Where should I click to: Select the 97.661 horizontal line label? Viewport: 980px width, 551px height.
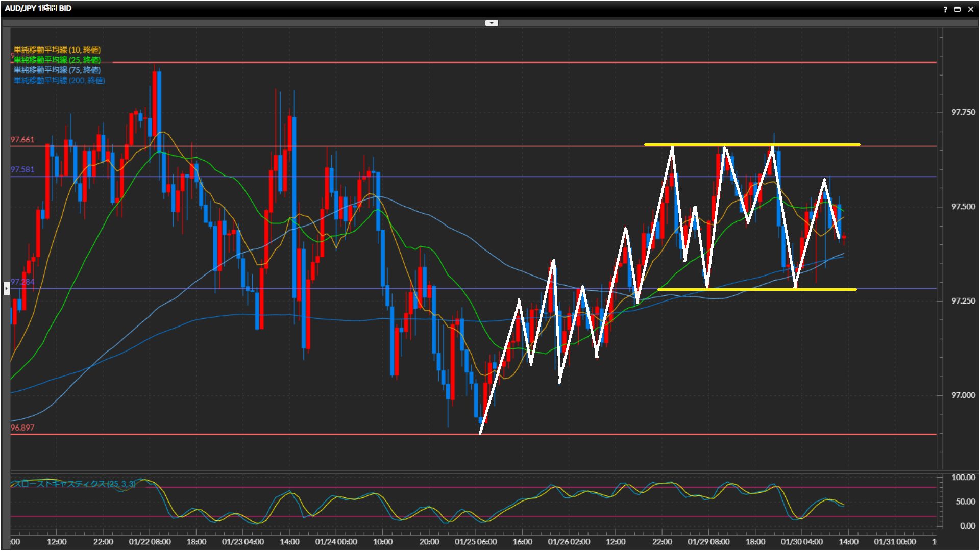click(x=22, y=140)
